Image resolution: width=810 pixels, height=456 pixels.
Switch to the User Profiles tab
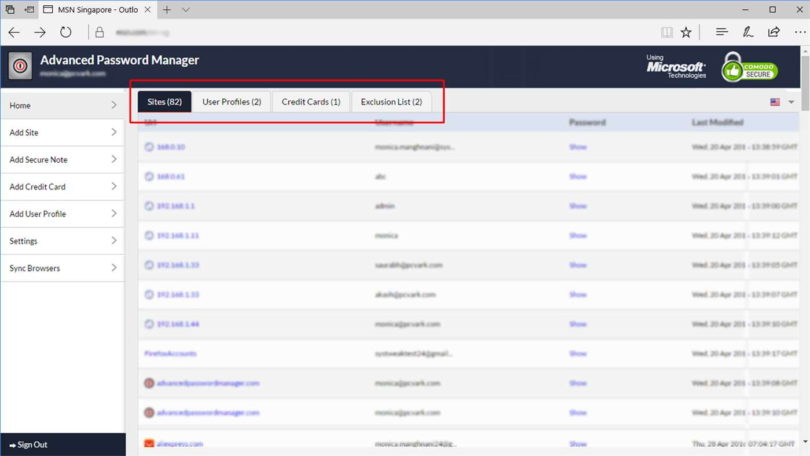(231, 102)
